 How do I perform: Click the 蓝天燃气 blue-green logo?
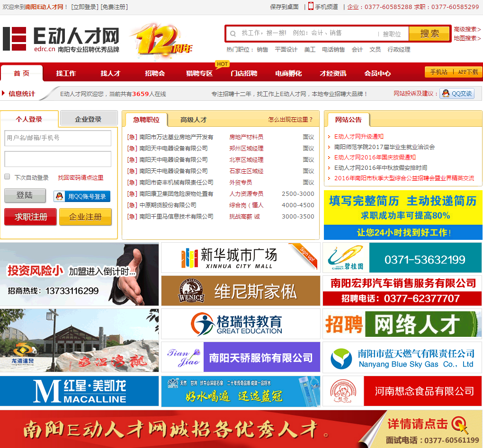point(341,359)
